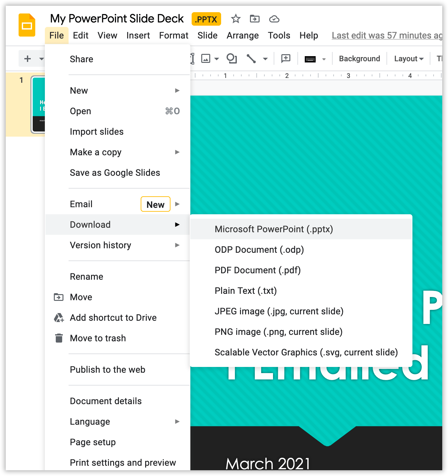Open the Insert menu
448x476 pixels.
click(138, 35)
